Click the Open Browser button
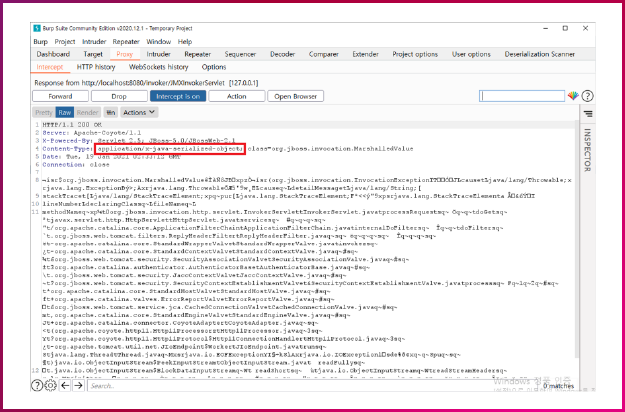 click(x=295, y=96)
